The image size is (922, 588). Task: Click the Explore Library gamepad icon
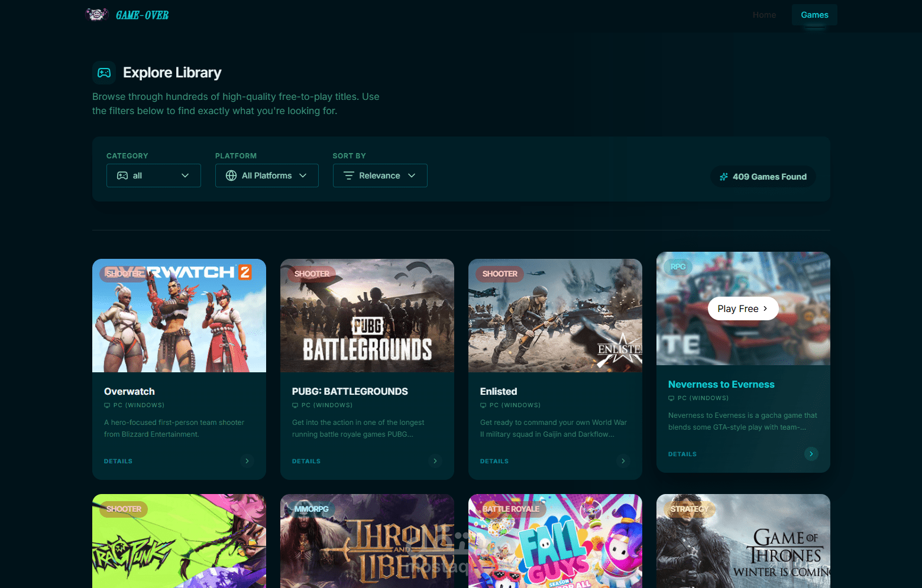[x=104, y=73]
